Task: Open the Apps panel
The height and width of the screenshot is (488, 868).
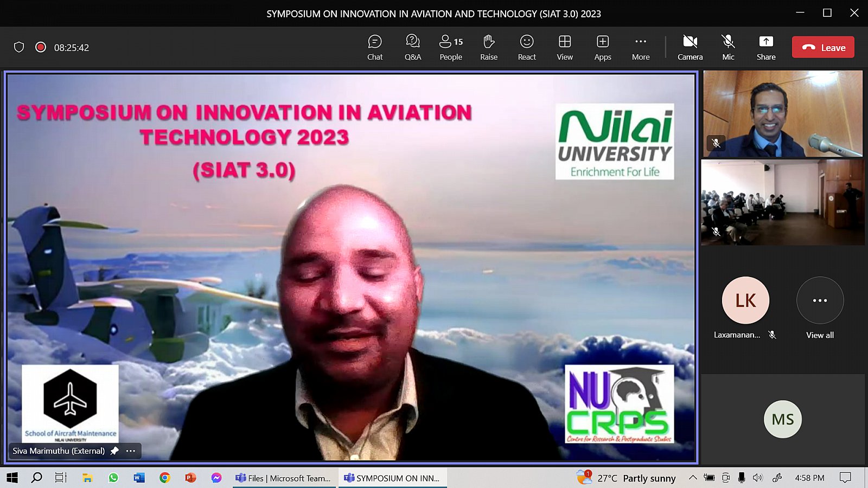Action: pyautogui.click(x=602, y=47)
